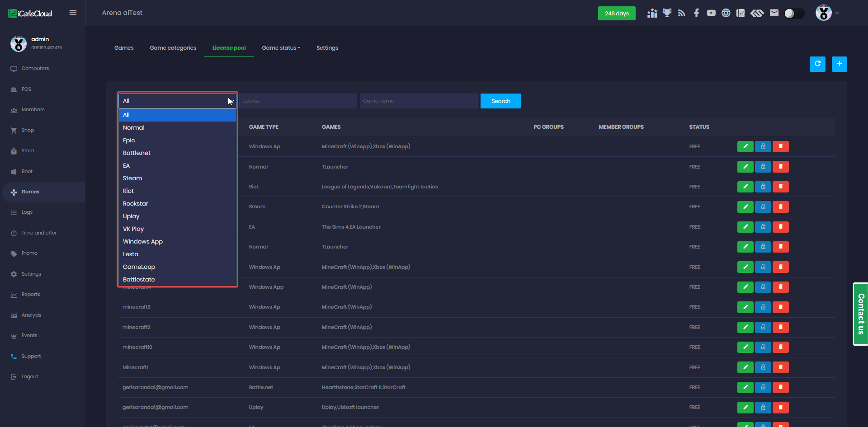This screenshot has height=427, width=868.
Task: Click the plus icon to add a license
Action: [840, 64]
